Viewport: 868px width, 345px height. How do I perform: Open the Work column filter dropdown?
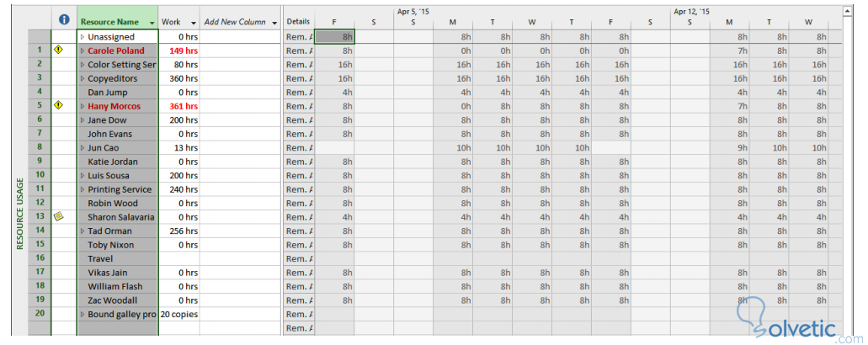(x=193, y=23)
